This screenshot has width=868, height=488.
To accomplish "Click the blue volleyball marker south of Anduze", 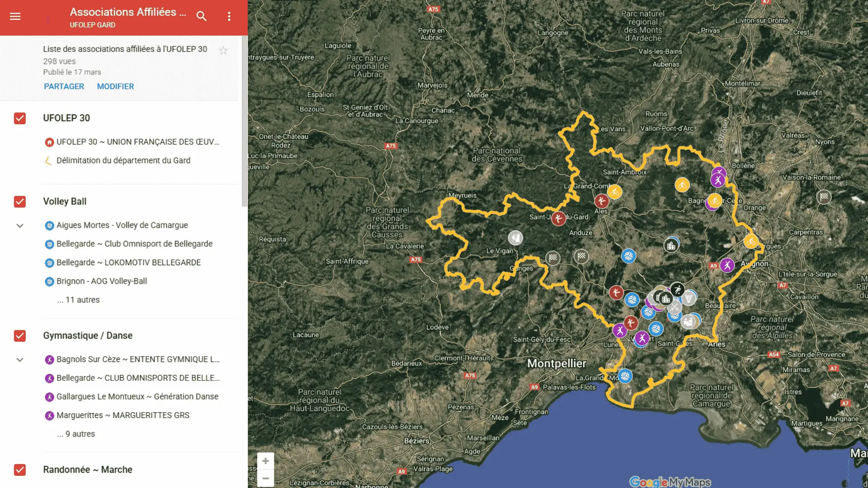I will click(628, 256).
